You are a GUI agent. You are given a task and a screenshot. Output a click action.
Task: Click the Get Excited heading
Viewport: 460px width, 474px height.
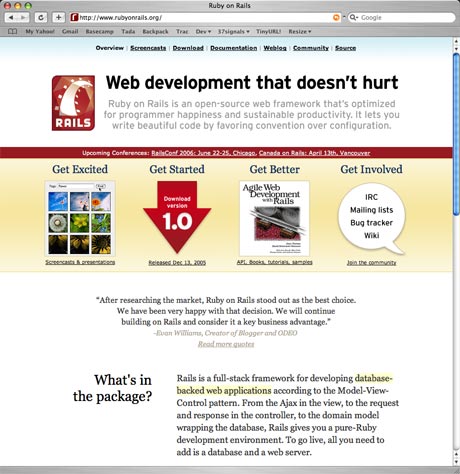[80, 169]
